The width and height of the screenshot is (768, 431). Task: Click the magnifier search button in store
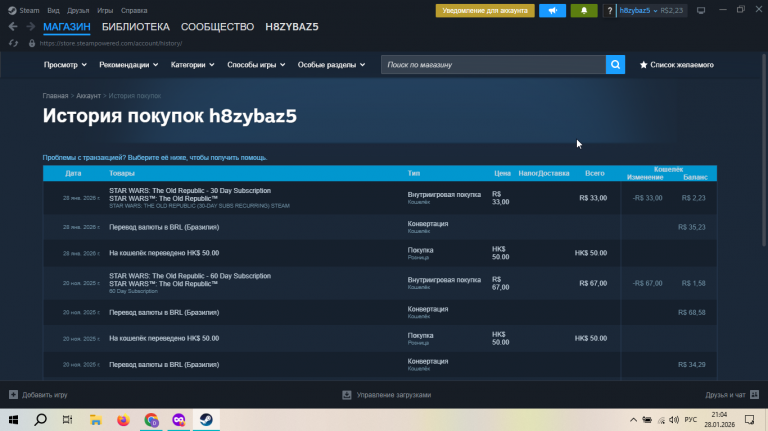point(615,65)
